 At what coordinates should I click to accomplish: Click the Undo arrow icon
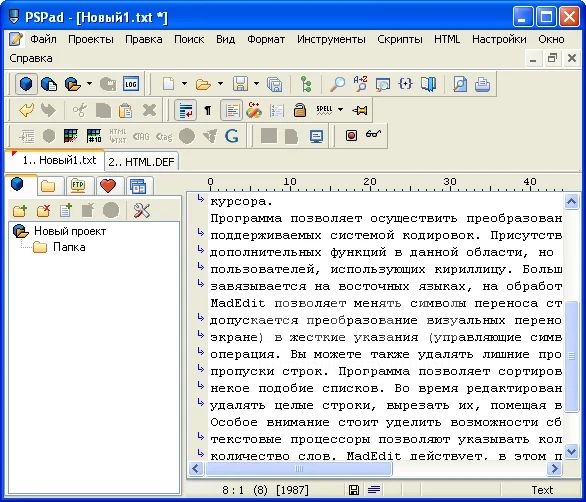pos(27,110)
